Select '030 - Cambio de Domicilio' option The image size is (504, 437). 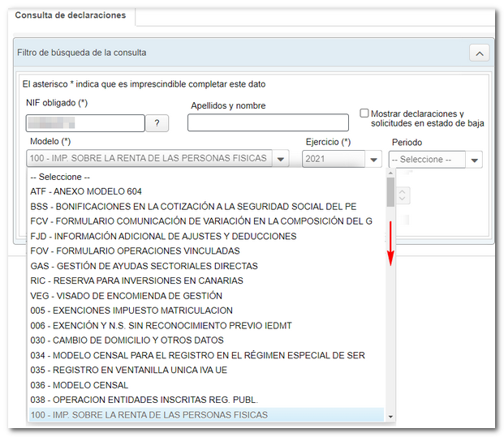click(127, 341)
